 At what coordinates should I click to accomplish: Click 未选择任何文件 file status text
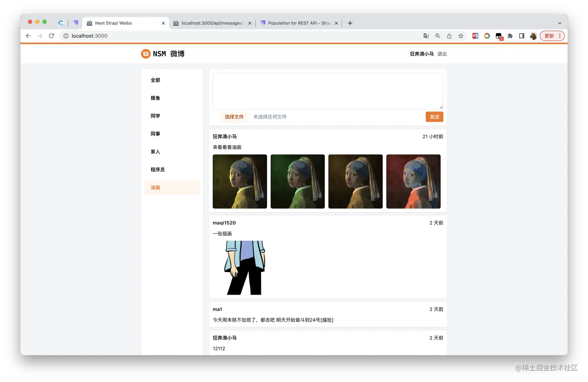pos(270,117)
